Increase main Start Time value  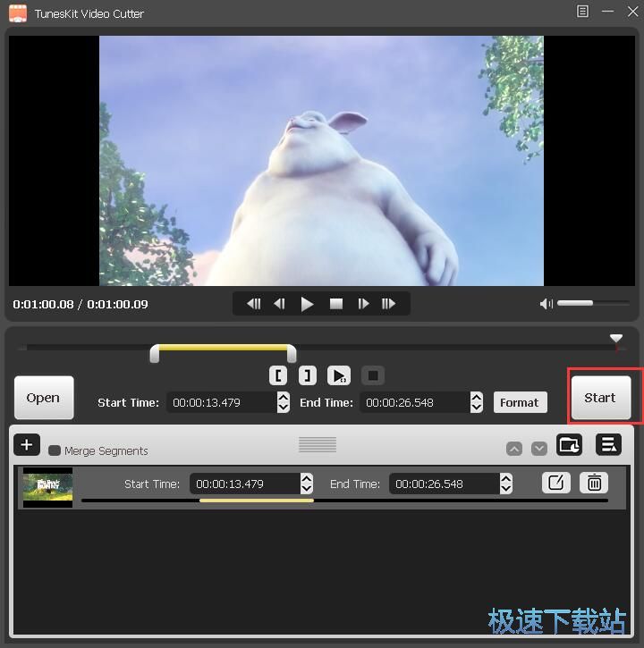[x=284, y=398]
